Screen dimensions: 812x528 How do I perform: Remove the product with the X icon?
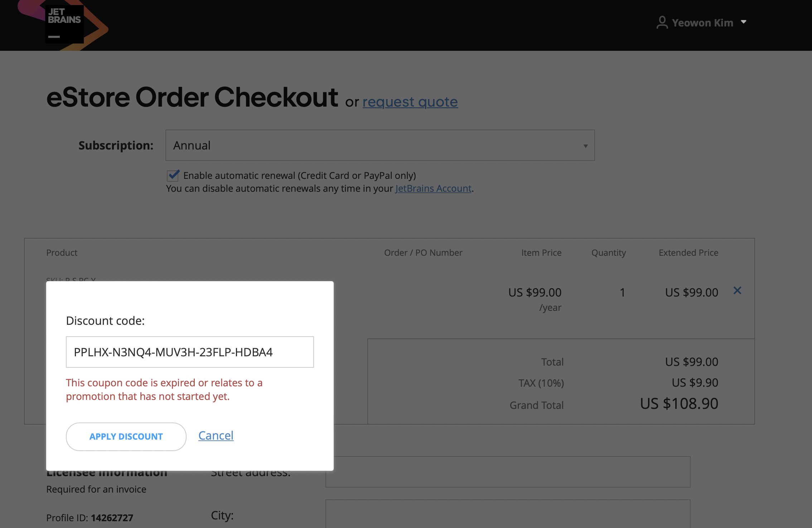[x=737, y=290]
